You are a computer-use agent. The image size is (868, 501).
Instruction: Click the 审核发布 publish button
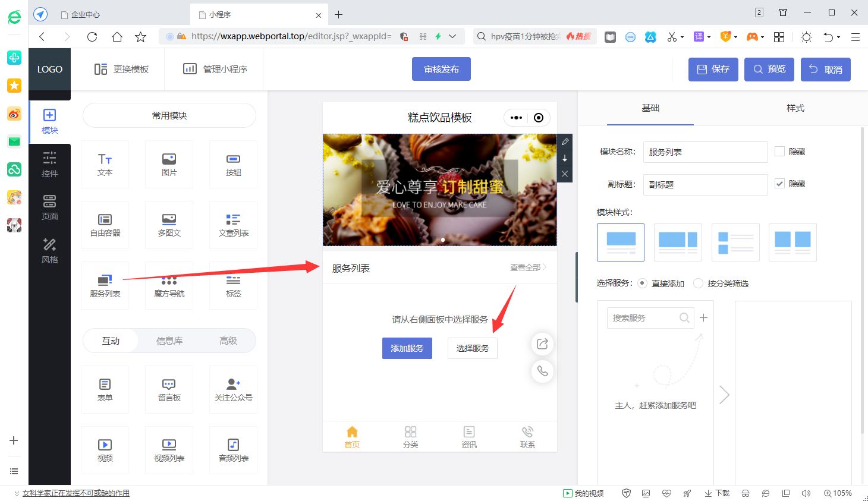[441, 69]
